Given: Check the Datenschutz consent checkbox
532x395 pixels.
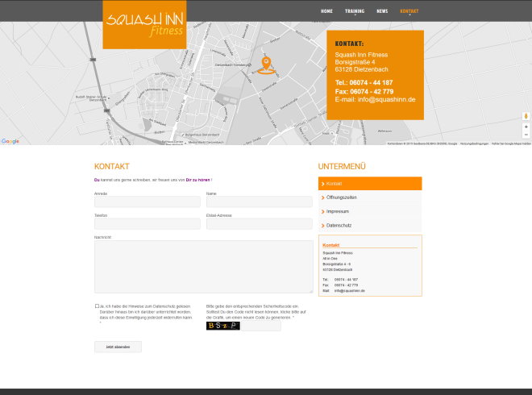Looking at the screenshot, I should pyautogui.click(x=97, y=306).
